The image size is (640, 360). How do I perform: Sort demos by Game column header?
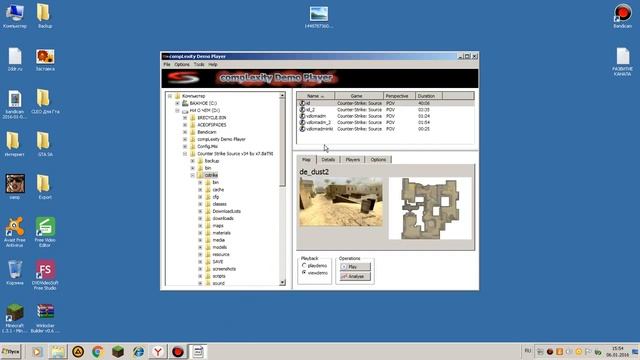(x=359, y=96)
